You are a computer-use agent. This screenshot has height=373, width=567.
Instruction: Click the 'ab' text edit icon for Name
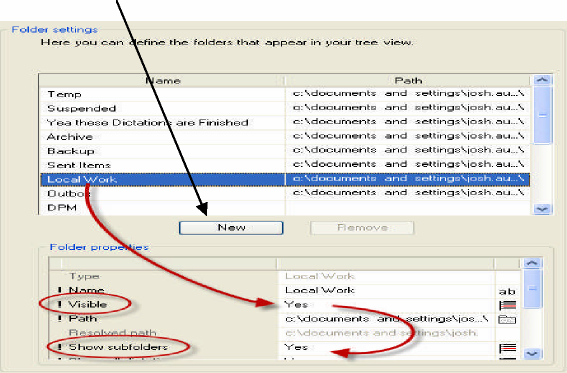click(x=507, y=291)
